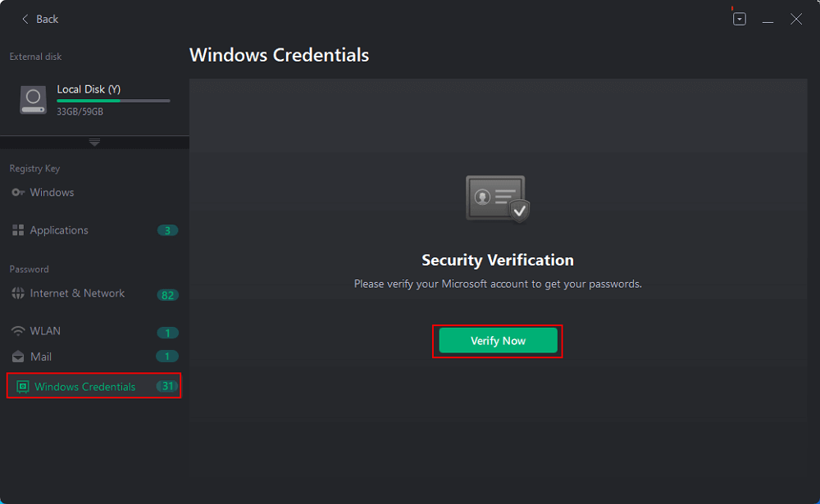Click the Password section label
Viewport: 820px width, 504px height.
click(30, 270)
